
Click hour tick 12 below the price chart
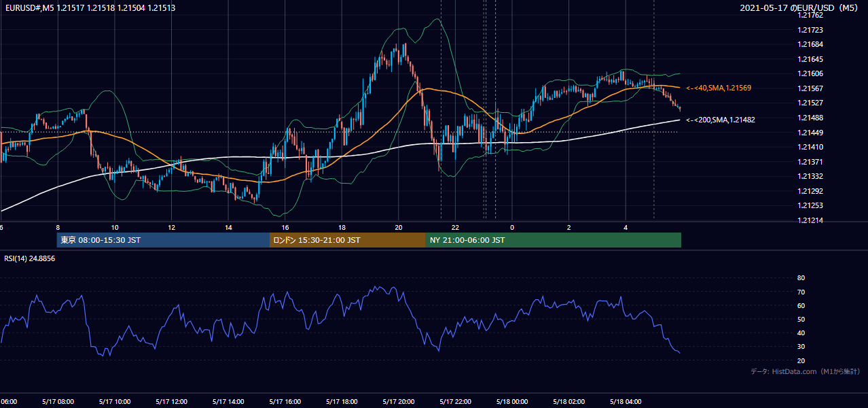tap(171, 228)
